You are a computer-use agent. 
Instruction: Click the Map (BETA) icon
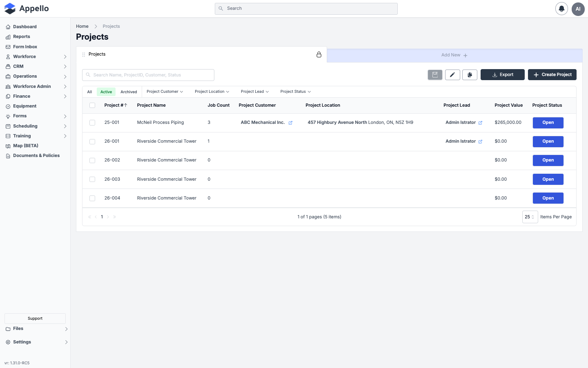pyautogui.click(x=8, y=146)
